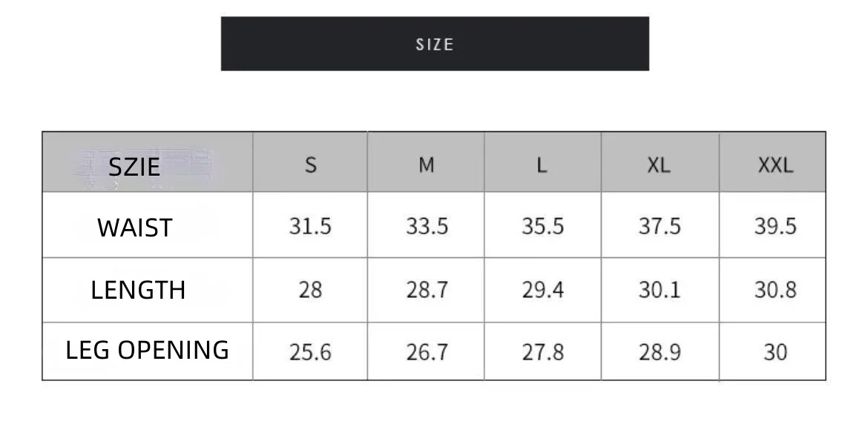
Task: Select the XXL size column header
Action: [x=775, y=165]
